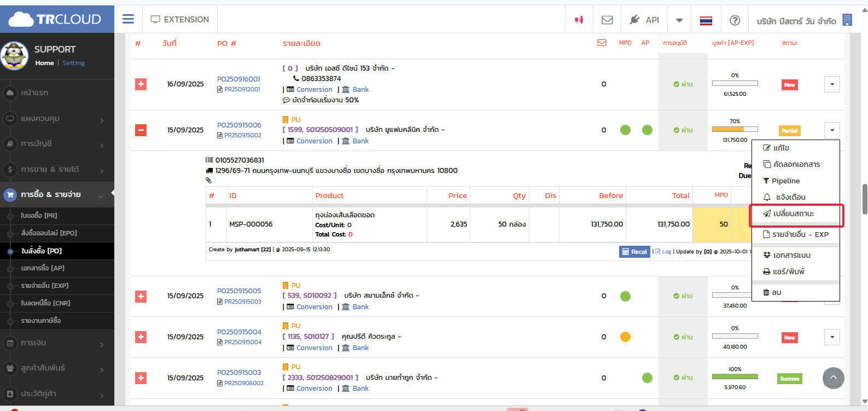This screenshot has height=411, width=868.
Task: Expand the PO250915005 row with plus button
Action: click(141, 296)
